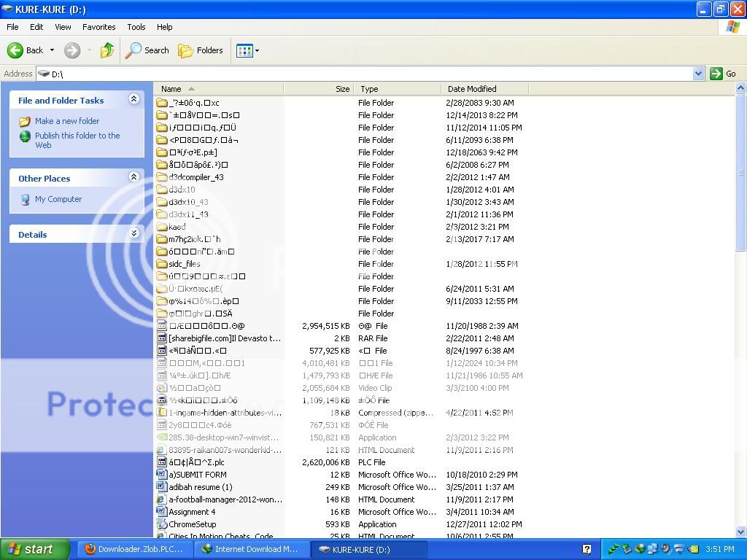Image resolution: width=747 pixels, height=560 pixels.
Task: Sort files by Date Modified column header
Action: pos(472,89)
